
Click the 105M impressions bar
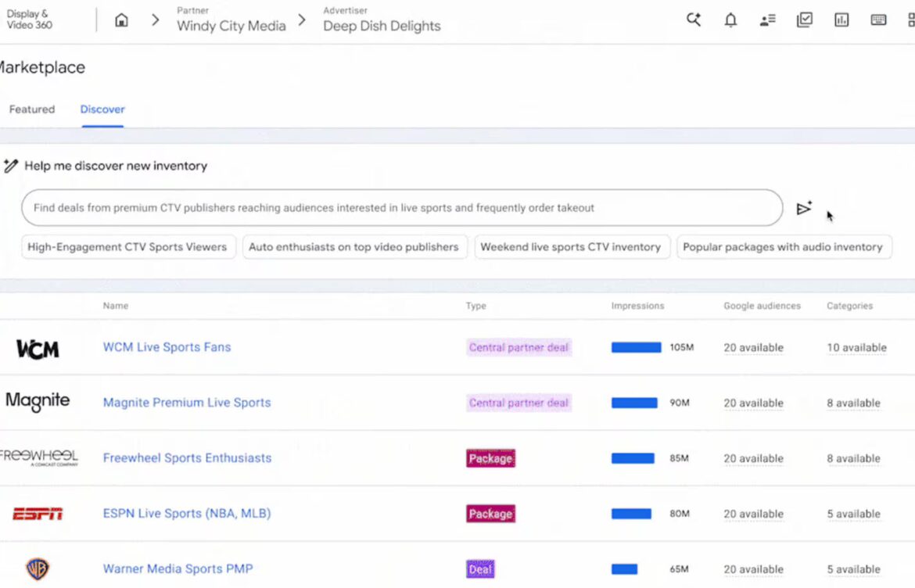pyautogui.click(x=636, y=348)
